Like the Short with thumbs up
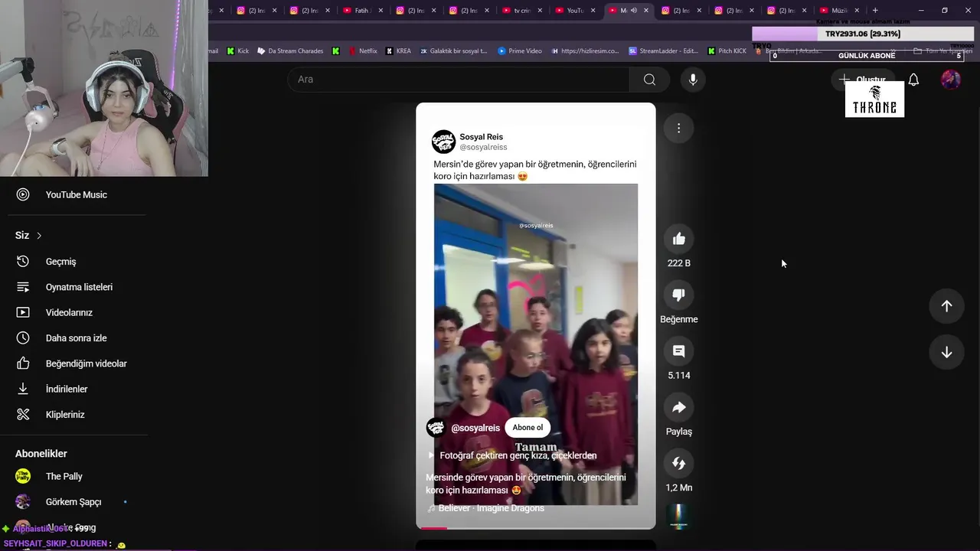Viewport: 980px width, 551px height. [x=678, y=240]
